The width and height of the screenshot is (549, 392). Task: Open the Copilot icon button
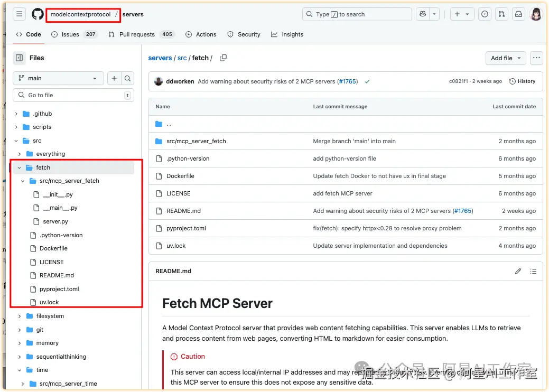click(x=423, y=14)
